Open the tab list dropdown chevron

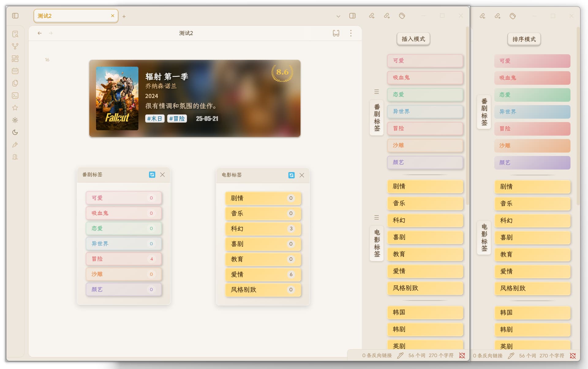tap(338, 16)
